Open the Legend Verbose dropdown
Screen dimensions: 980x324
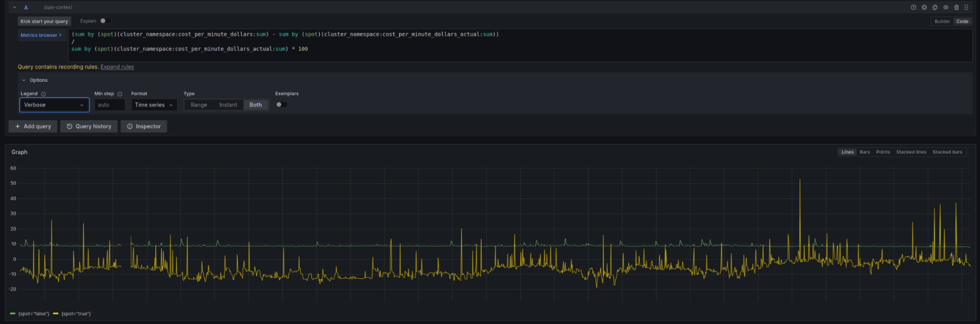coord(54,105)
